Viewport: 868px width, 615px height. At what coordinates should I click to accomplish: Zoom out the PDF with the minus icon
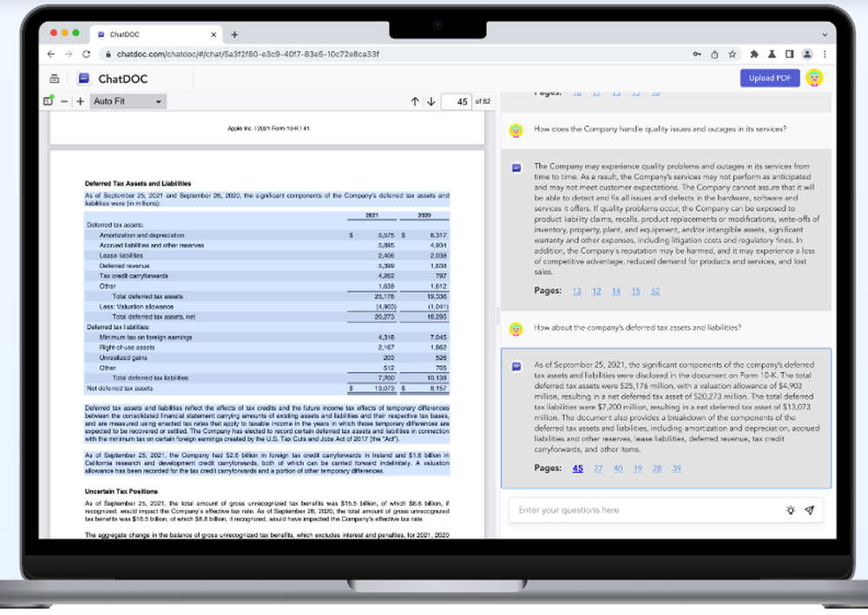(64, 101)
